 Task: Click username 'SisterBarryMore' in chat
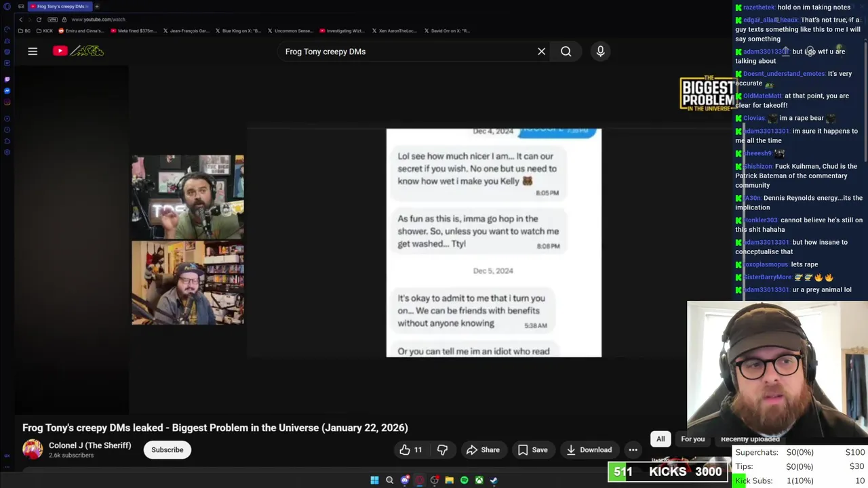(x=767, y=277)
